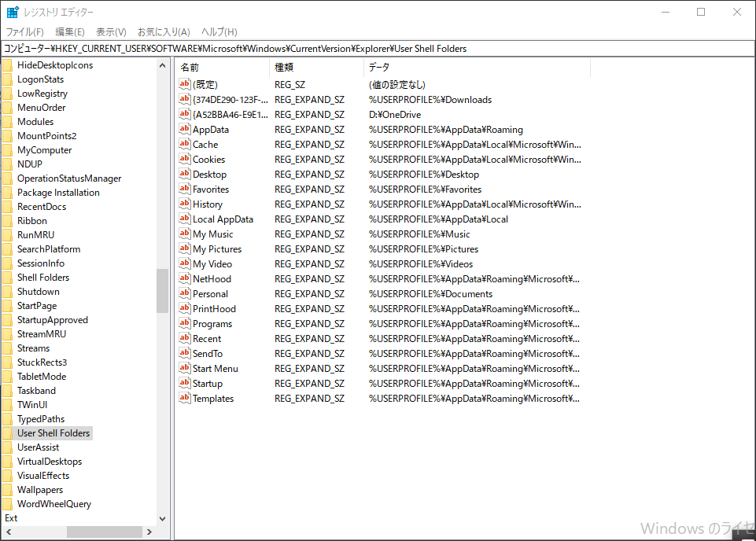Select icon beside {A52BBA46-E9E1 value
The height and width of the screenshot is (541, 756).
click(x=185, y=114)
